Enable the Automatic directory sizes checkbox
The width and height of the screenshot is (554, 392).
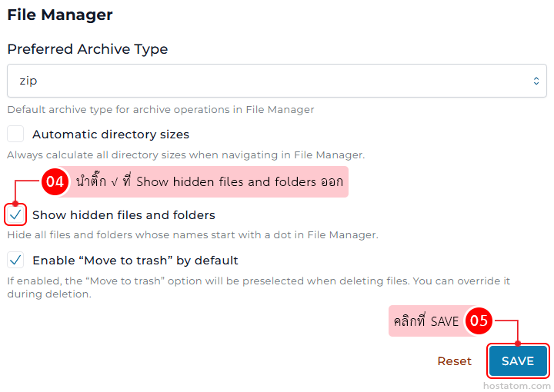[15, 134]
